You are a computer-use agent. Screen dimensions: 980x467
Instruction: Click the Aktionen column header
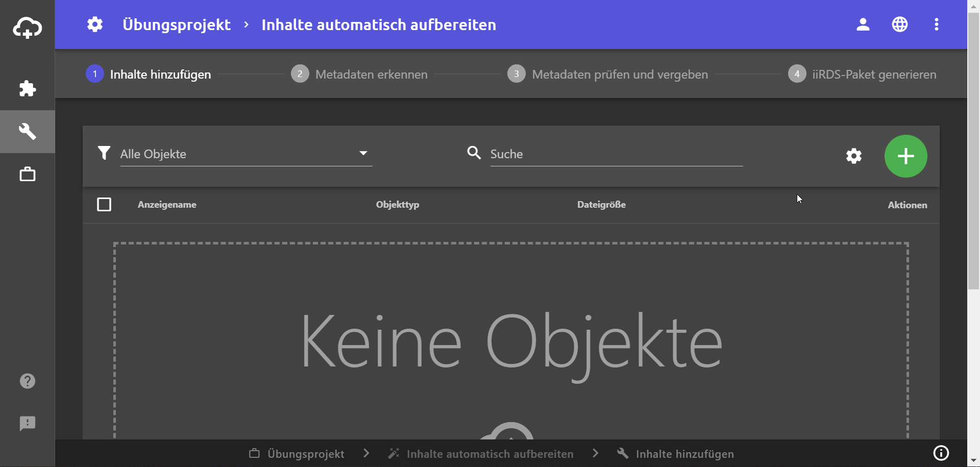pos(908,205)
